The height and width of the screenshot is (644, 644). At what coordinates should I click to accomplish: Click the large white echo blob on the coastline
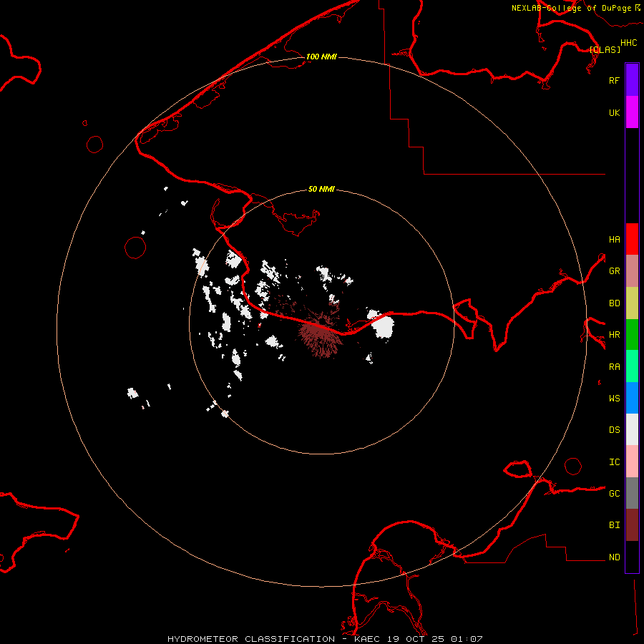[x=382, y=324]
